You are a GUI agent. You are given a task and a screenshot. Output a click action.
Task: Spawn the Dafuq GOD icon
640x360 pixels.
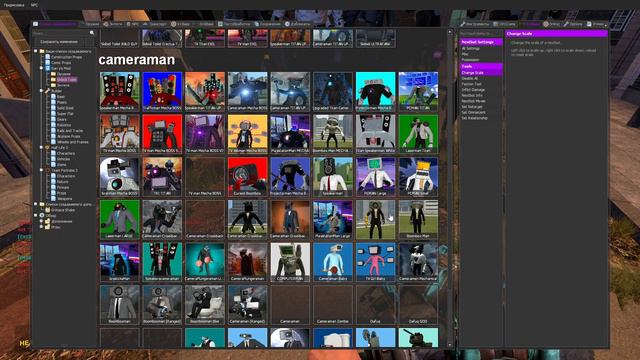[x=418, y=304]
